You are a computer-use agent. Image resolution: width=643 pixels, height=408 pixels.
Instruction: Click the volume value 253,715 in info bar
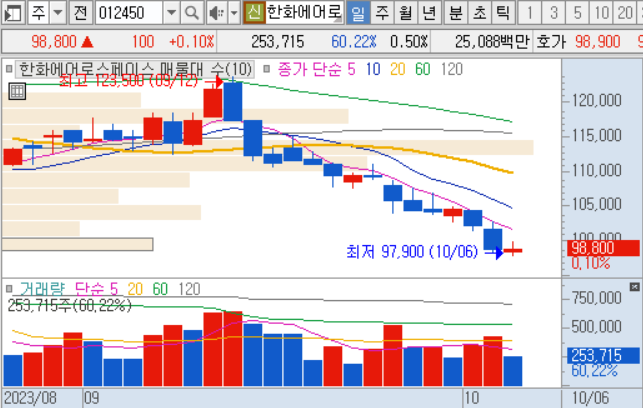[x=278, y=41]
